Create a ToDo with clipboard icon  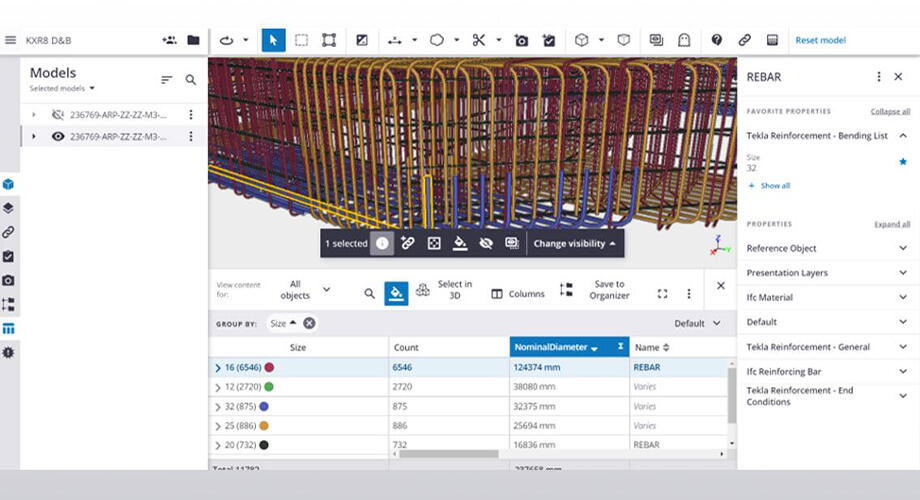[549, 40]
